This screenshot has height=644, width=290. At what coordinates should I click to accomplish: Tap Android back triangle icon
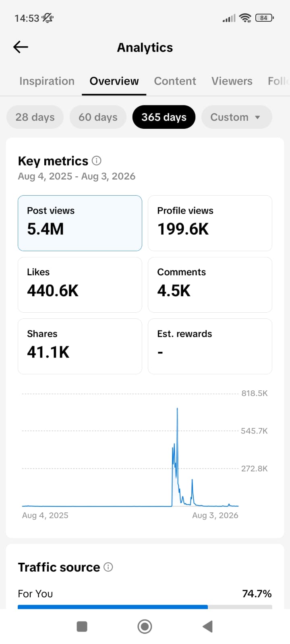pyautogui.click(x=207, y=626)
